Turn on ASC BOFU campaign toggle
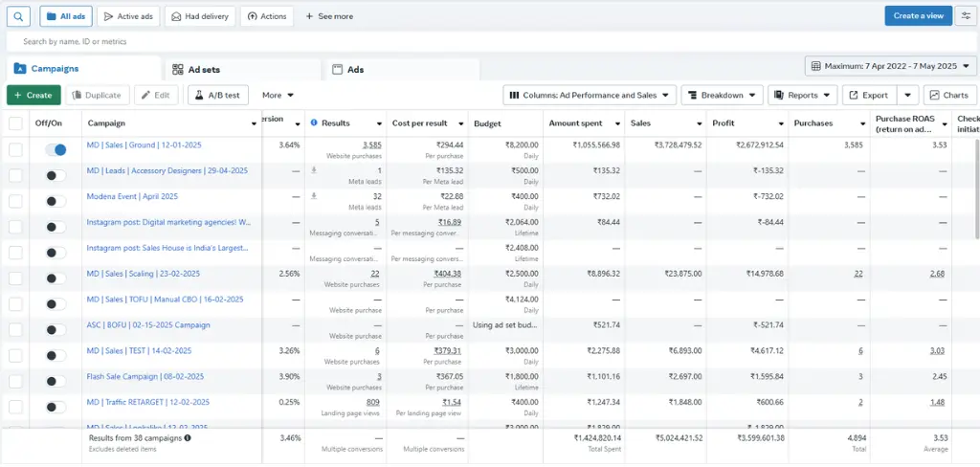The height and width of the screenshot is (467, 980). pos(56,330)
